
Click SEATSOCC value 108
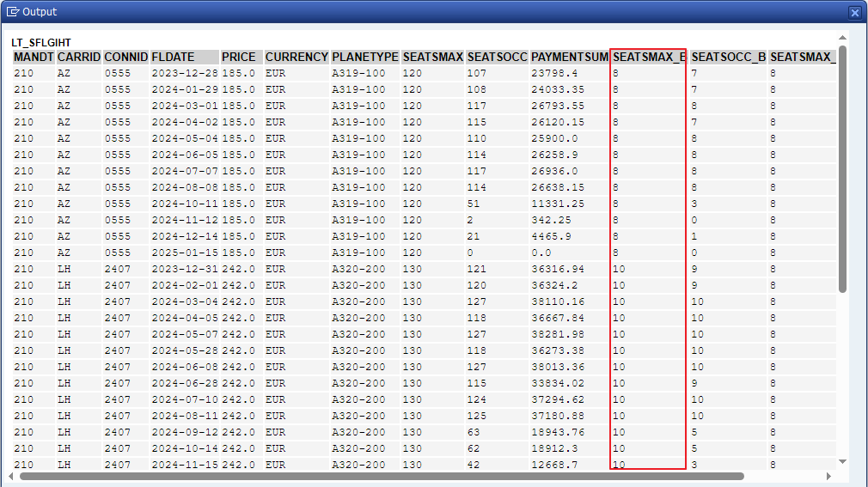click(x=477, y=89)
